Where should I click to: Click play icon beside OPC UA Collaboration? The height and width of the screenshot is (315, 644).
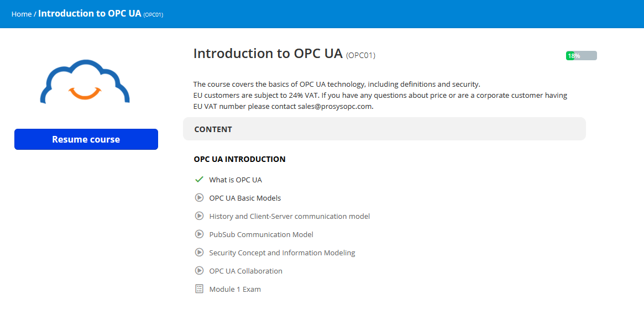pyautogui.click(x=200, y=271)
